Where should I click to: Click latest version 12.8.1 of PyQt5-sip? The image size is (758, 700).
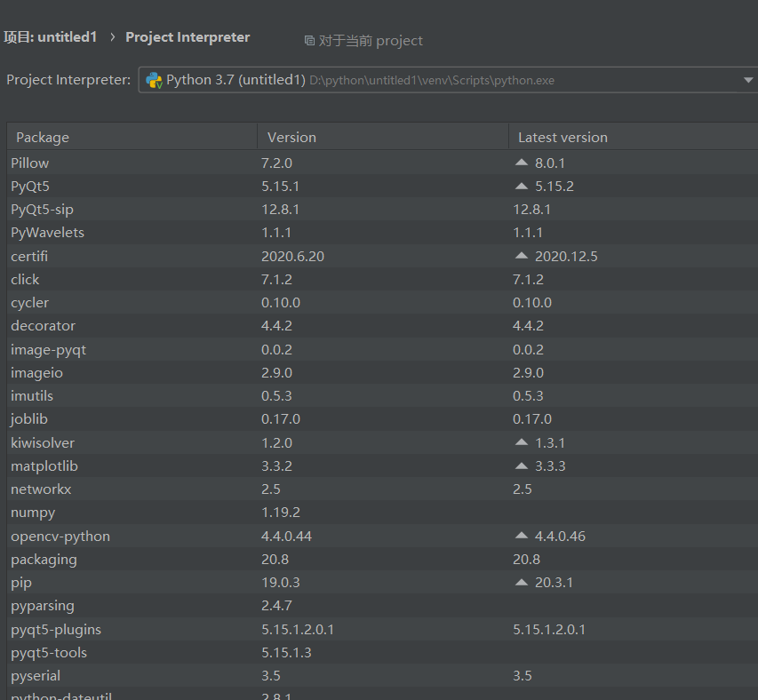coord(531,210)
